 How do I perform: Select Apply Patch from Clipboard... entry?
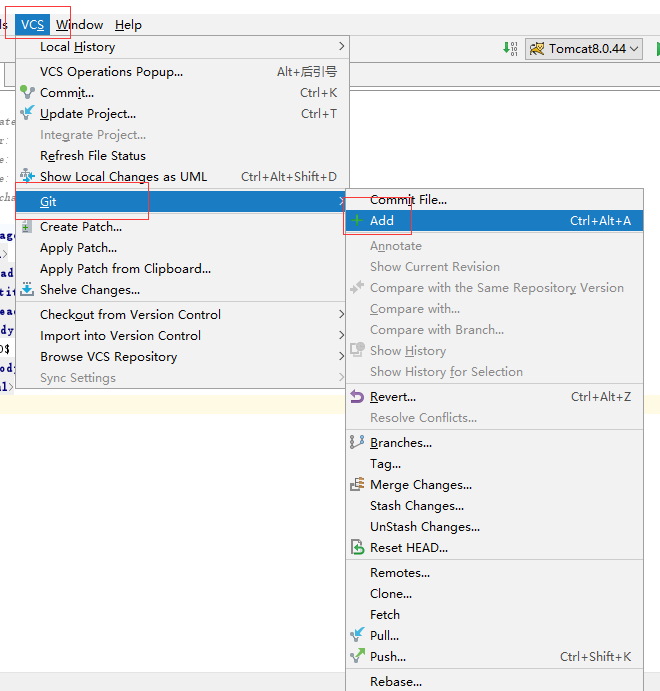pos(125,269)
